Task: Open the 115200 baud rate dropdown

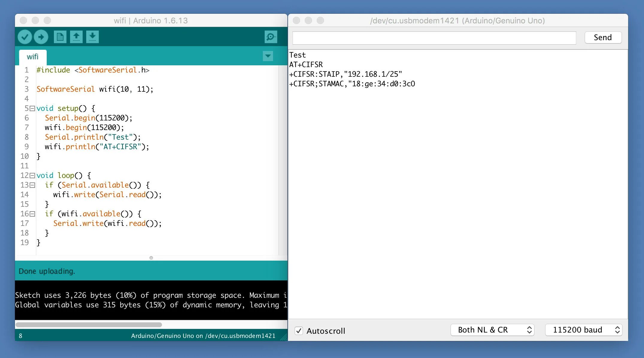Action: coord(584,330)
